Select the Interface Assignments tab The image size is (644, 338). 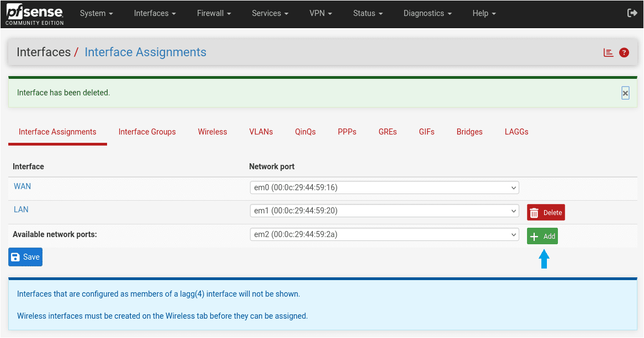click(57, 132)
